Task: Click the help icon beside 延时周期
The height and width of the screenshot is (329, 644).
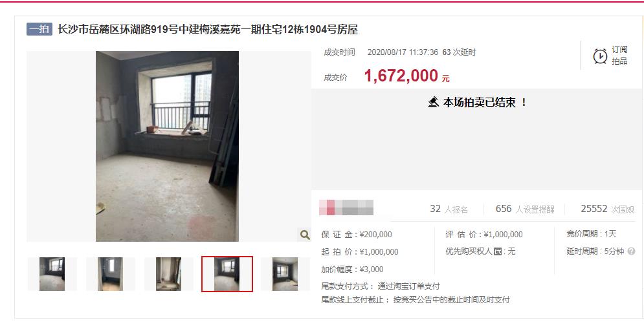Action: click(x=632, y=251)
